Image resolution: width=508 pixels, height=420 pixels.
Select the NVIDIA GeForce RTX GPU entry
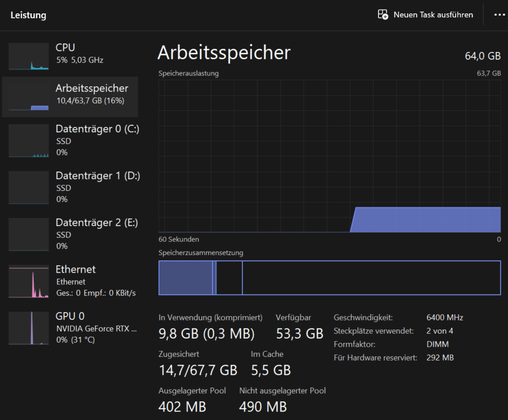coord(96,328)
